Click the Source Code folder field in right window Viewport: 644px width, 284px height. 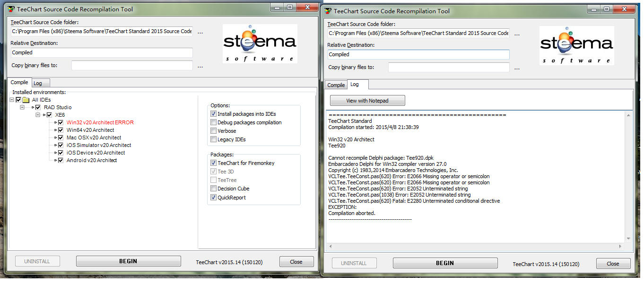pyautogui.click(x=418, y=33)
